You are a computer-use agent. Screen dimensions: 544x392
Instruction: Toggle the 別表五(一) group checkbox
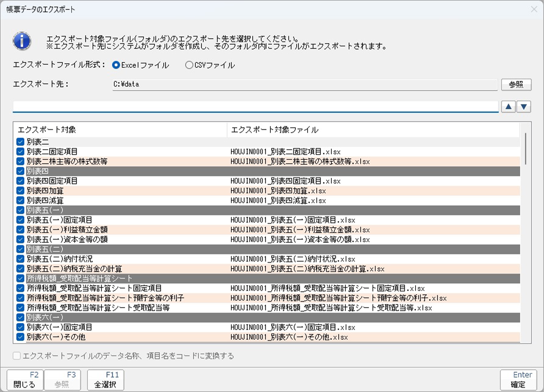pos(20,210)
